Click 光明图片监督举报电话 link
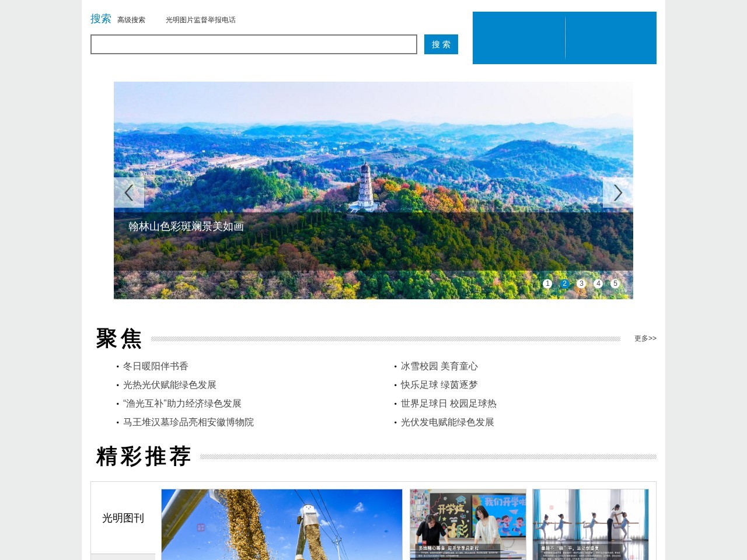Image resolution: width=747 pixels, height=560 pixels. [201, 19]
